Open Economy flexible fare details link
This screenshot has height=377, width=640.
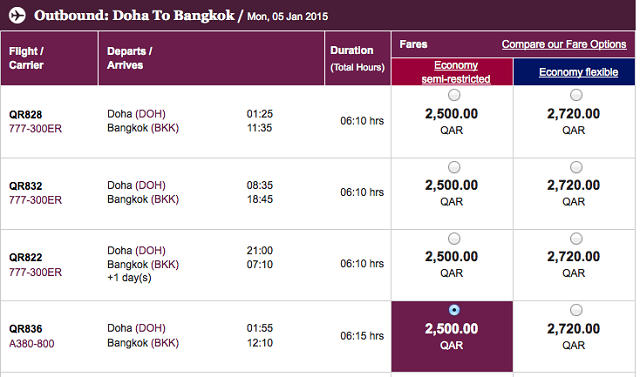tap(578, 72)
